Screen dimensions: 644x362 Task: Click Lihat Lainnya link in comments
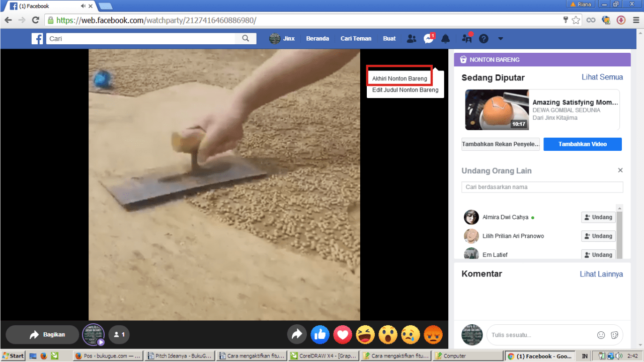[x=601, y=274]
